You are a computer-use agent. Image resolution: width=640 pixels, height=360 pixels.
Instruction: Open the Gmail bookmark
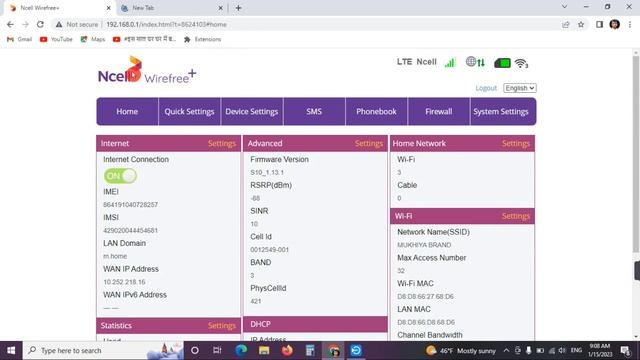20,39
